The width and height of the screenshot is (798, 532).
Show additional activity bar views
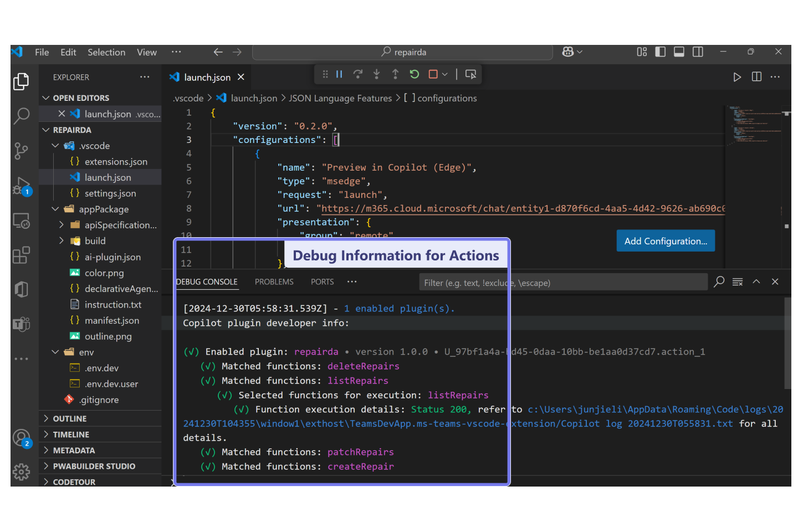coord(21,359)
